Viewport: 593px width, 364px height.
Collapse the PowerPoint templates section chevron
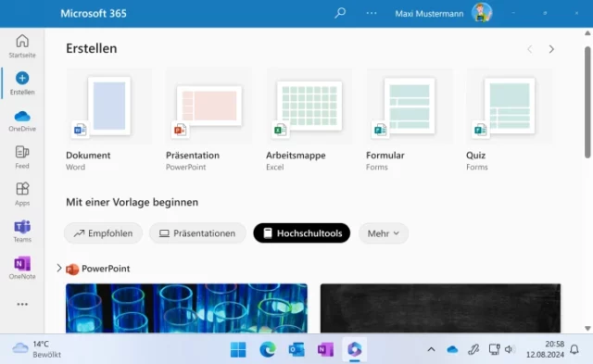[x=59, y=269]
